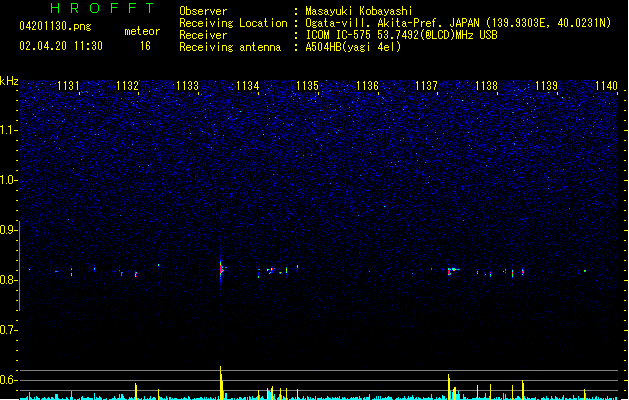The image size is (629, 400).
Task: Click the 1133 time marker
Action: 187,86
